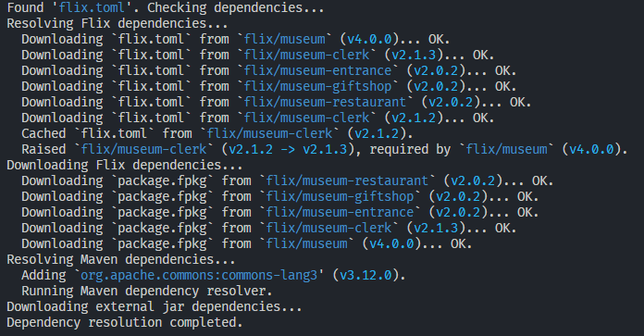Click 'flix/museum-clerk' in the flix.toml v2.1.2 download line
The height and width of the screenshot is (336, 644).
307,118
